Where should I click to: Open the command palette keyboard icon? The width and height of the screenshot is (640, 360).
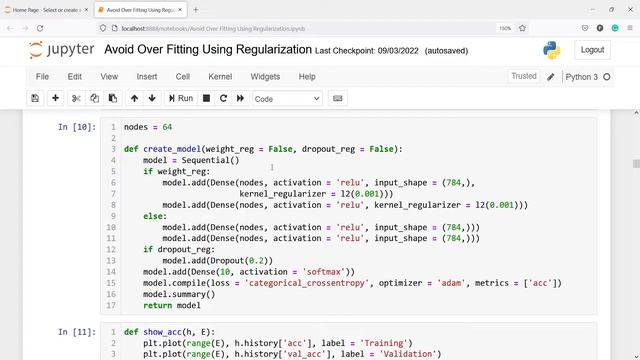coord(338,98)
